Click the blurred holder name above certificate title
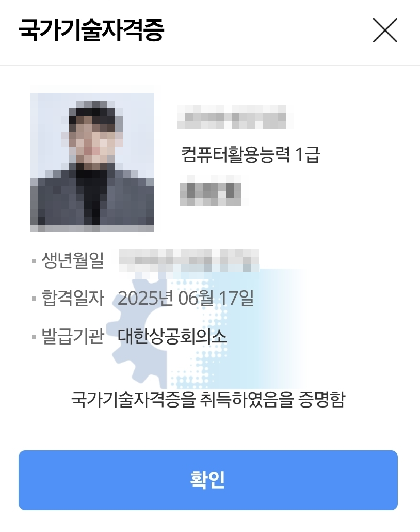The width and height of the screenshot is (420, 532). click(232, 117)
